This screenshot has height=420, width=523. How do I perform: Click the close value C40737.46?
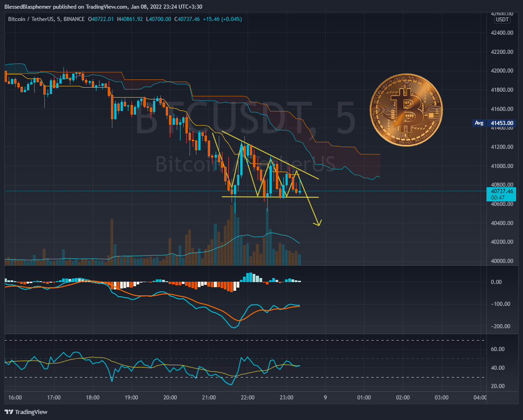point(187,19)
